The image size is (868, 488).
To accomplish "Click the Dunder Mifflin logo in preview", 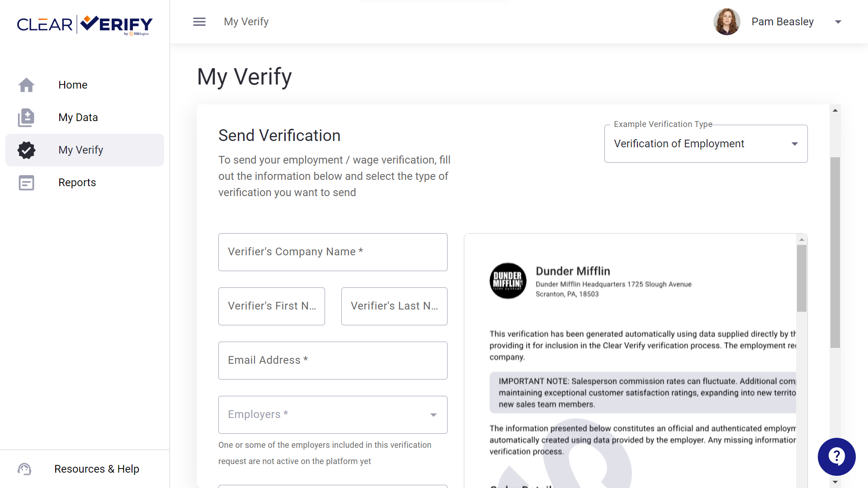I will click(x=508, y=281).
